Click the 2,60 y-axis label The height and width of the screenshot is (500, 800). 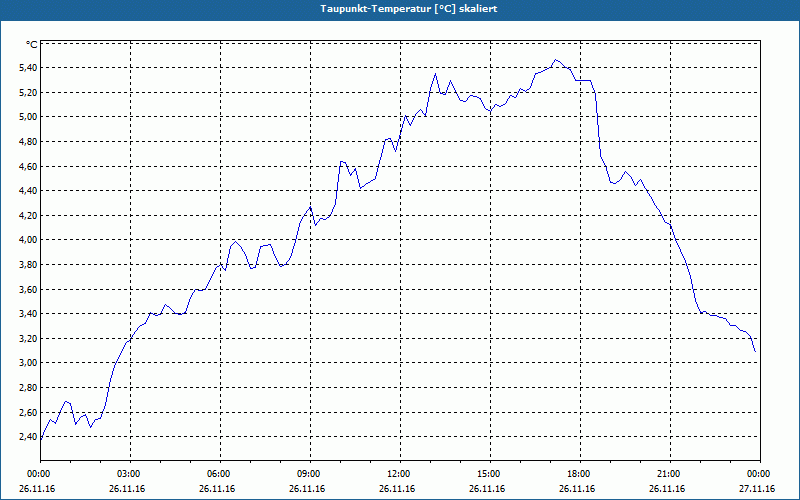tap(29, 412)
